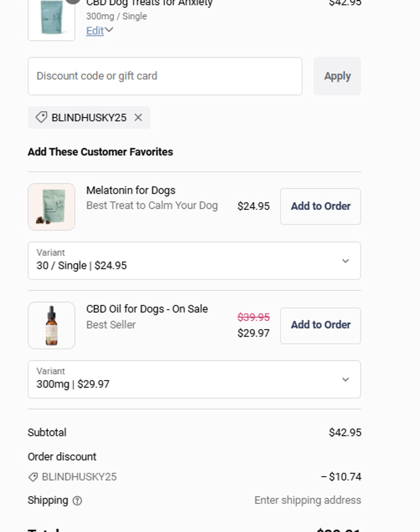Click the Melatonin for Dogs product thumbnail
Image resolution: width=420 pixels, height=532 pixels.
click(51, 206)
